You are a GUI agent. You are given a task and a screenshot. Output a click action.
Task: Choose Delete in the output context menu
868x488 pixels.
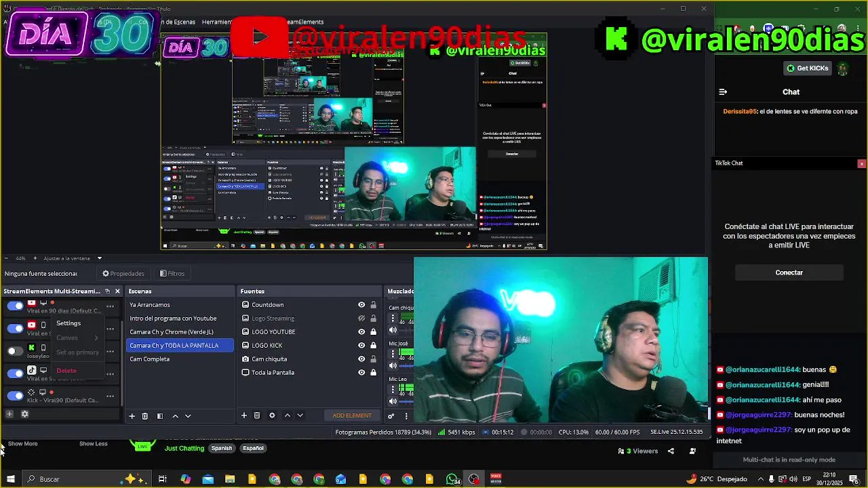(x=66, y=371)
